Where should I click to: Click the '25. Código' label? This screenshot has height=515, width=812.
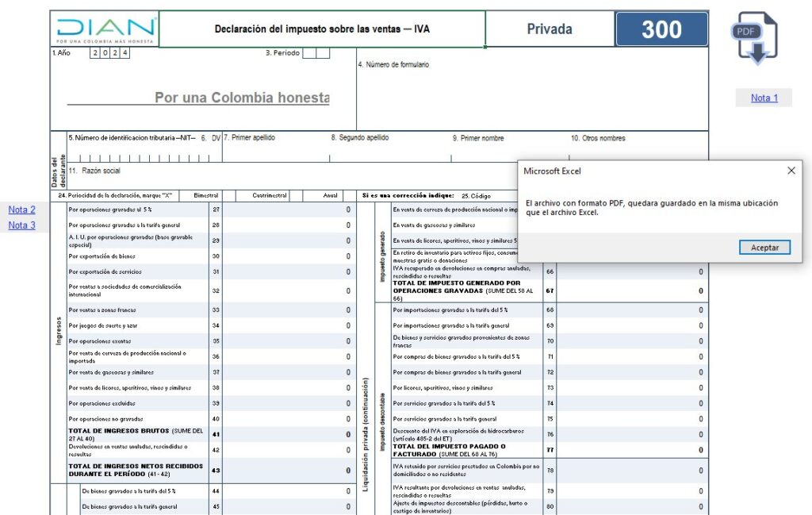tap(476, 196)
